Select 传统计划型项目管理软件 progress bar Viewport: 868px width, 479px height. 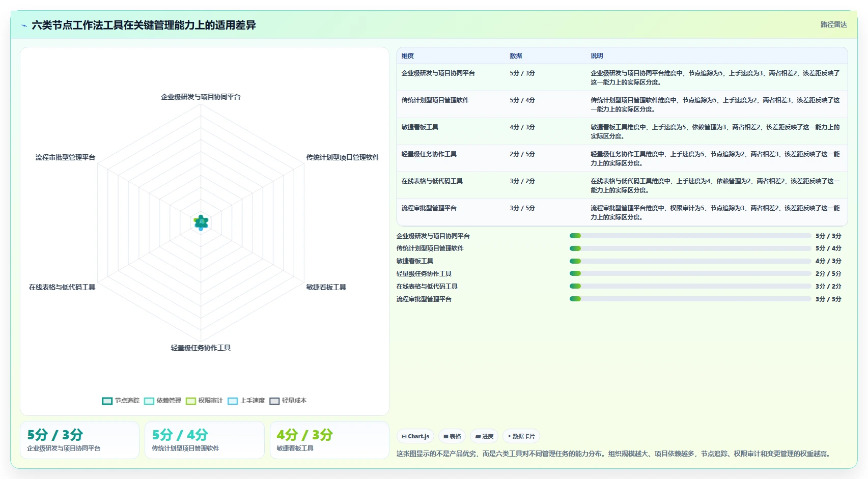[690, 248]
